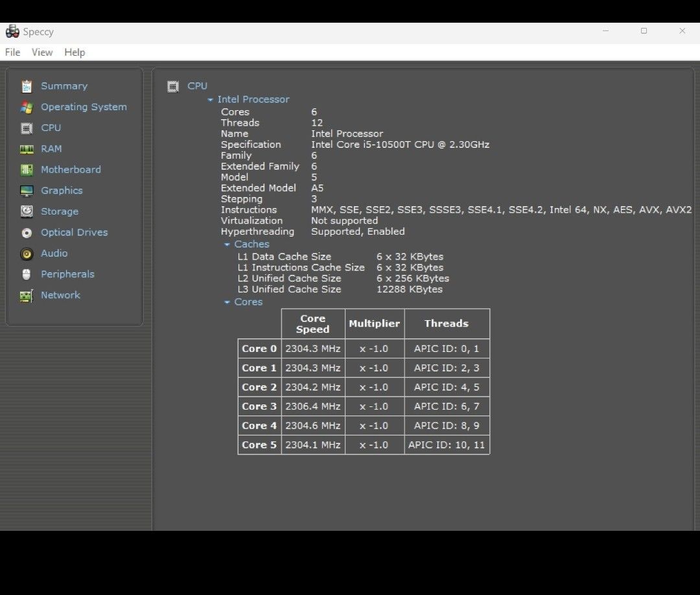The image size is (700, 595).
Task: Click the Speccy app icon in title bar
Action: pos(12,31)
